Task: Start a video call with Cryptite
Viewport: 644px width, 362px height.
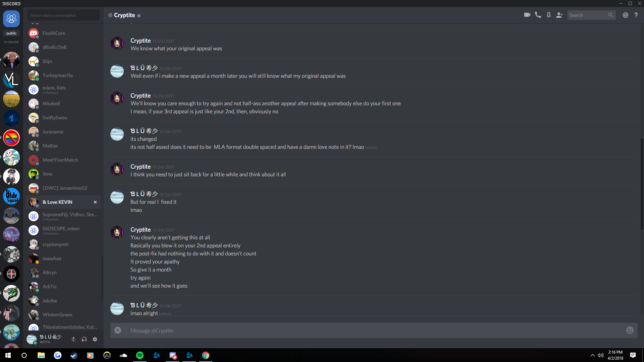Action: click(527, 15)
